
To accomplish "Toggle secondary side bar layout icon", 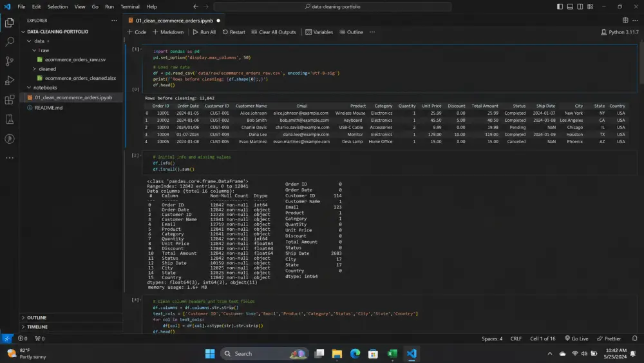I will point(580,6).
